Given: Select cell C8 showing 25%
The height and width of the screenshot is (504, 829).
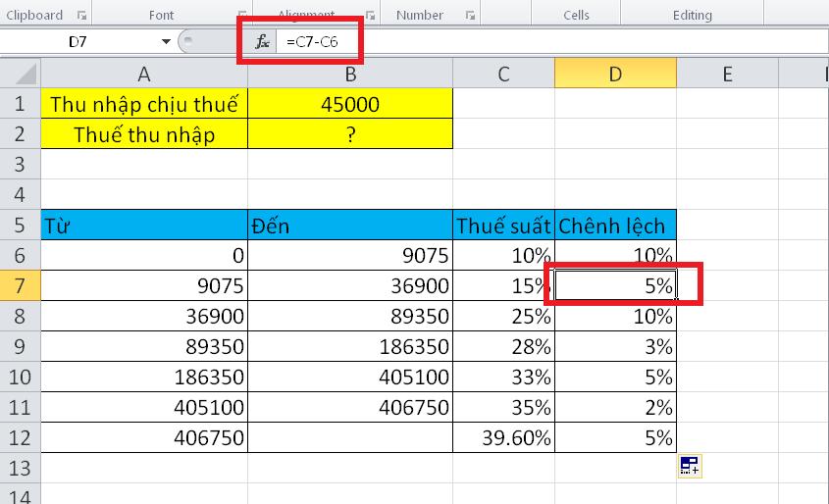Looking at the screenshot, I should pos(504,316).
